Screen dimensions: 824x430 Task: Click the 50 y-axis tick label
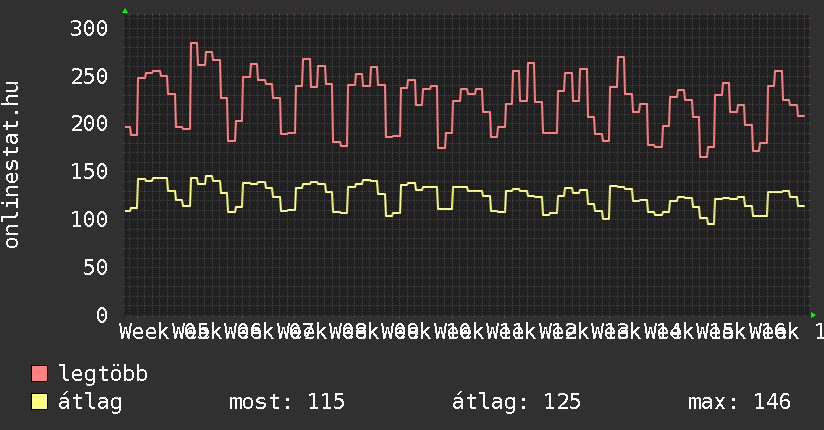(x=94, y=267)
